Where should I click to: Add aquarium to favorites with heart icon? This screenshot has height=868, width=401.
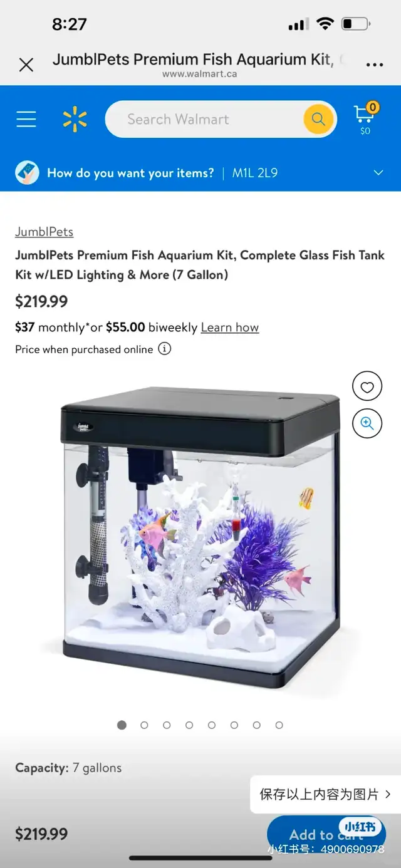click(x=367, y=387)
